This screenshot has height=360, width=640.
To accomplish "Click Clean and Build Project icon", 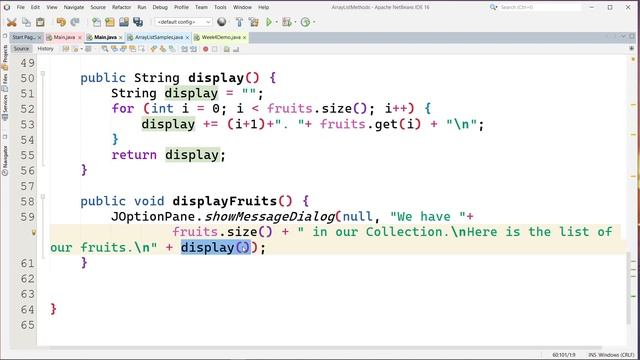I will pos(253,22).
